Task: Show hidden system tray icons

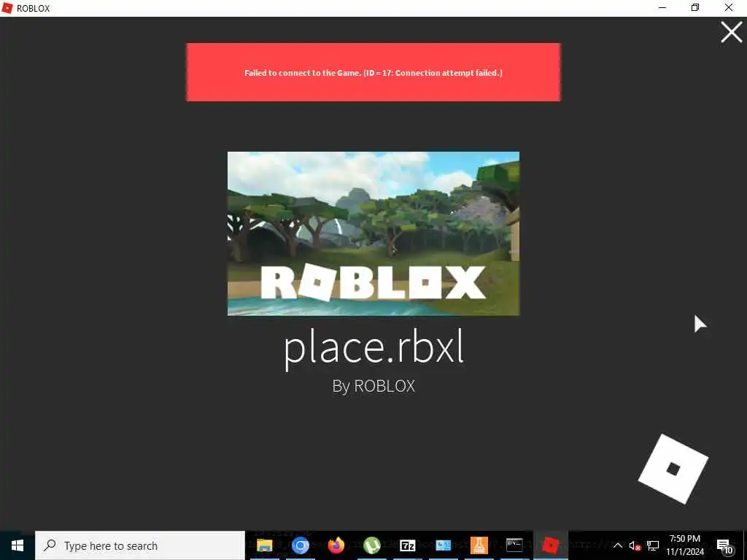Action: (x=617, y=545)
